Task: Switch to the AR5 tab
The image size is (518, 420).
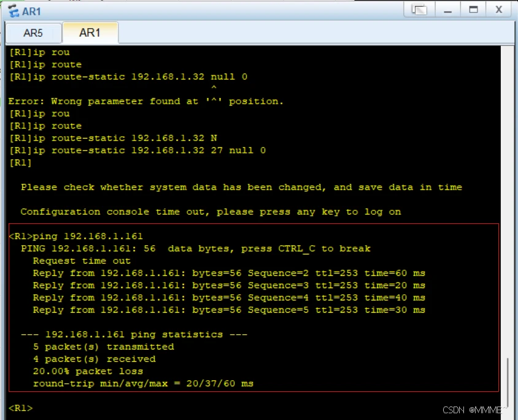Action: tap(33, 33)
